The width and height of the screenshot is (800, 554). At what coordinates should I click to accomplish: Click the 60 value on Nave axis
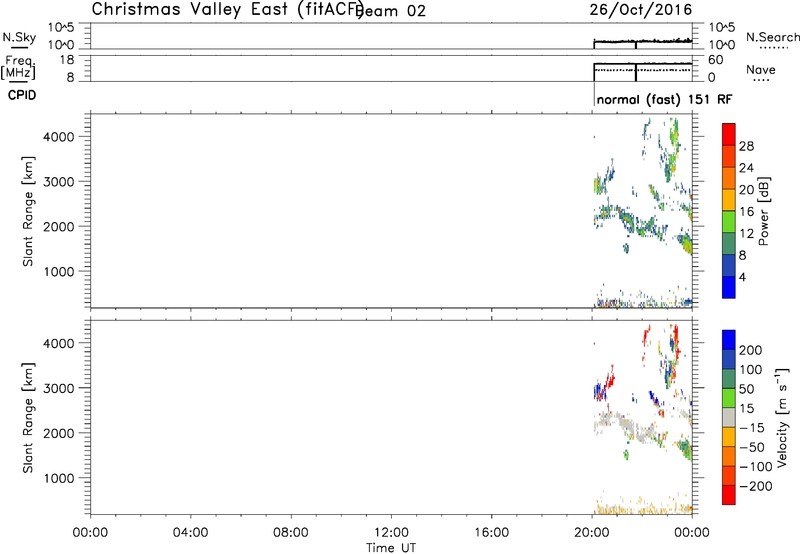[715, 60]
